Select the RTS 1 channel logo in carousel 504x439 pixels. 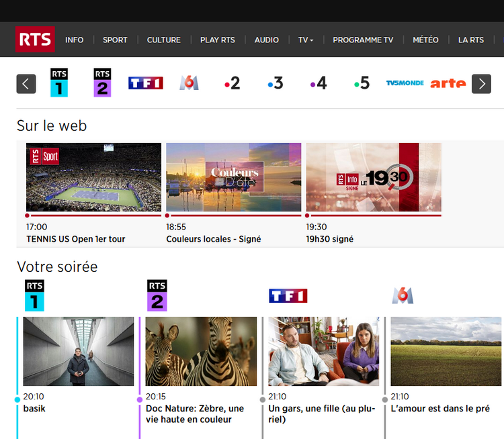click(x=59, y=83)
